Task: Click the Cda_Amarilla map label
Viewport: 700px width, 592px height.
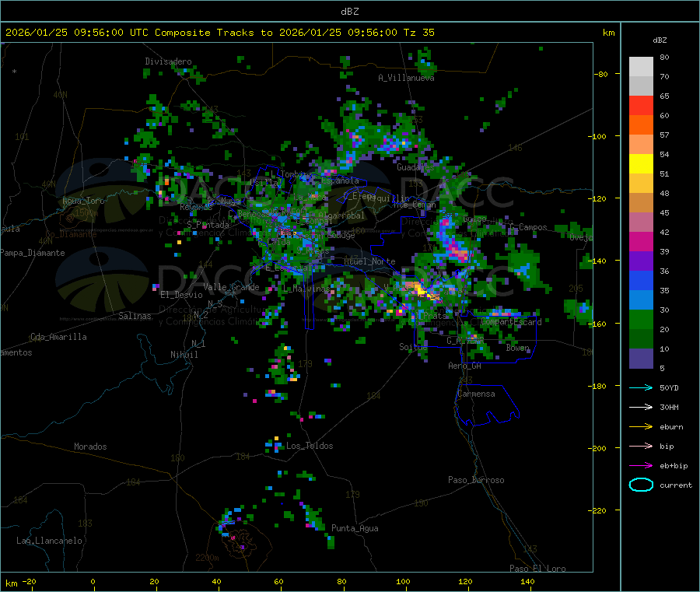Action: coord(58,337)
